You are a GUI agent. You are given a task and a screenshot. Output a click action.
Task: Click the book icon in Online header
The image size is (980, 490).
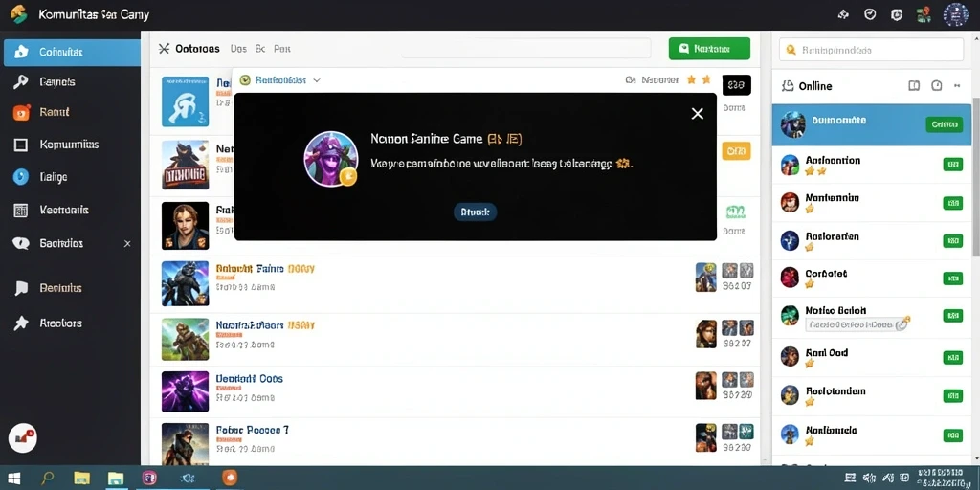click(x=914, y=85)
